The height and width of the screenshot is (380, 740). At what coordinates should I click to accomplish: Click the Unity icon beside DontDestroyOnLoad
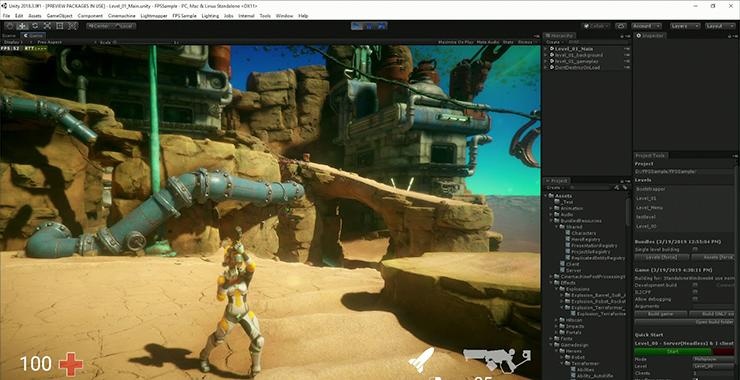[x=552, y=68]
